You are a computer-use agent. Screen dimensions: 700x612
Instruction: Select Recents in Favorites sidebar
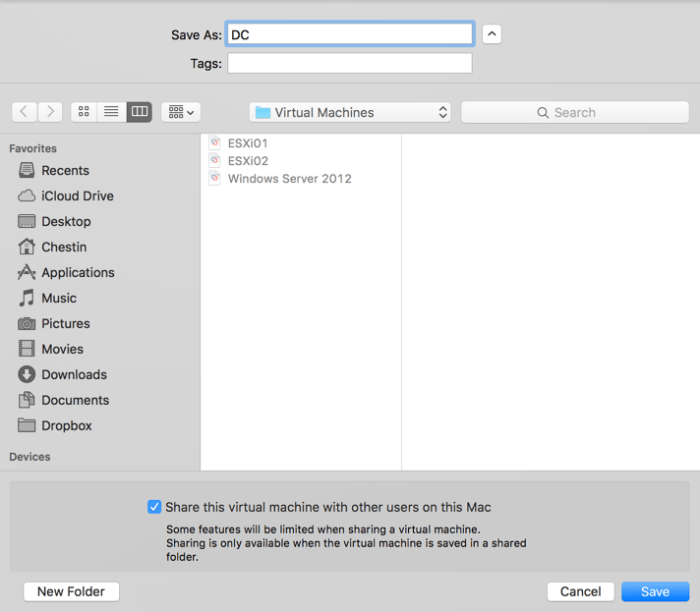[65, 171]
